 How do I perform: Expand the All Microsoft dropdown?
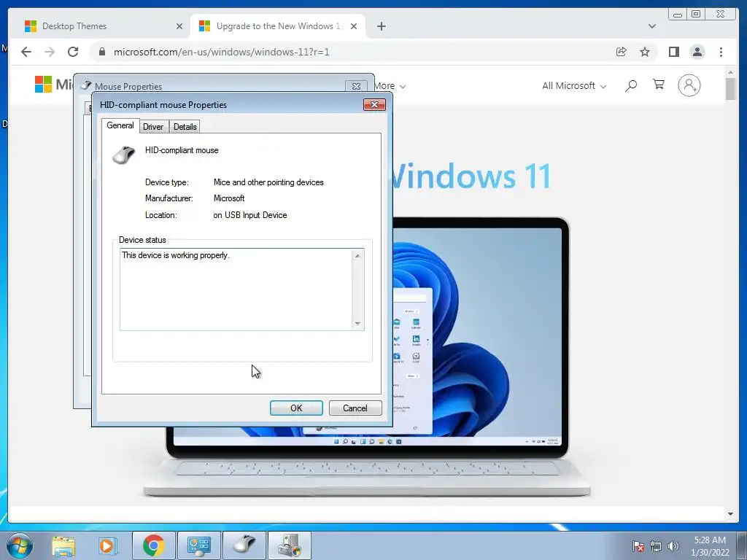coord(574,86)
